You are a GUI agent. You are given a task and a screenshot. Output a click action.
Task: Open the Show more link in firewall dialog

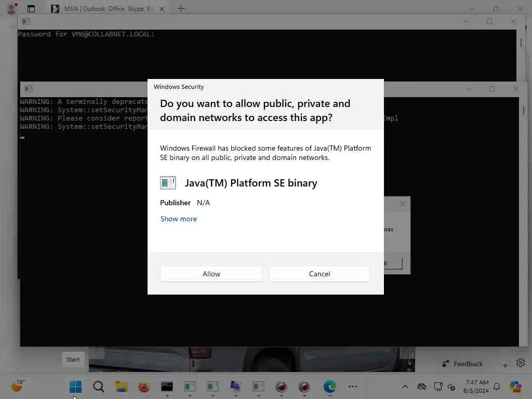point(179,219)
